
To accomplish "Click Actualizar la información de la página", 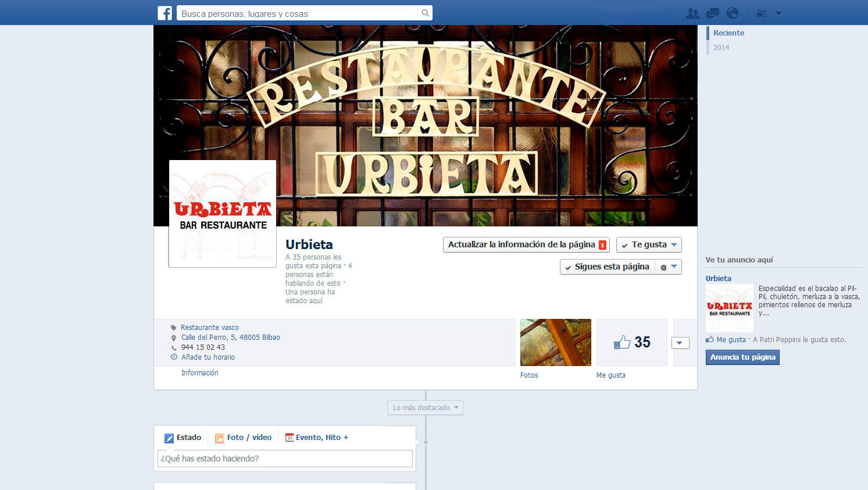I will [526, 245].
